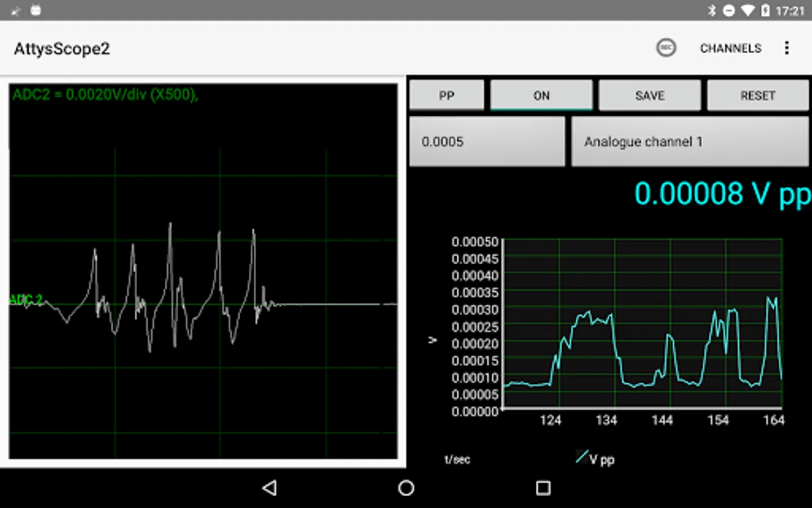Tap the 124 x-axis tick label
The height and width of the screenshot is (508, 812).
550,420
